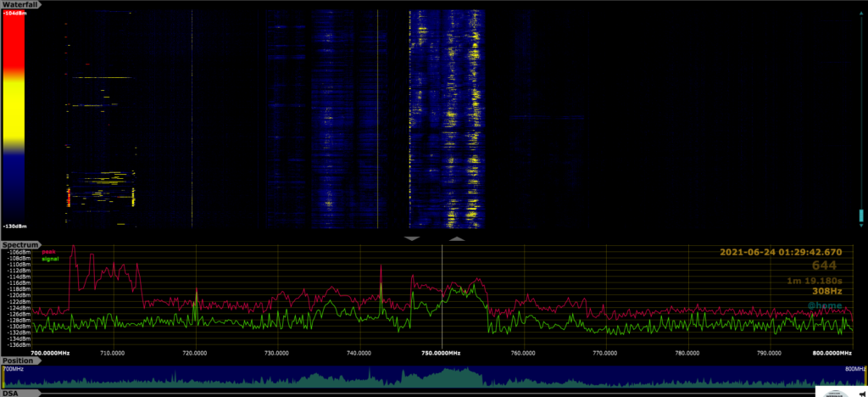Viewport: 868px width, 397px height.
Task: Click the cyan waterfall scrollbar thumb
Action: 861,215
